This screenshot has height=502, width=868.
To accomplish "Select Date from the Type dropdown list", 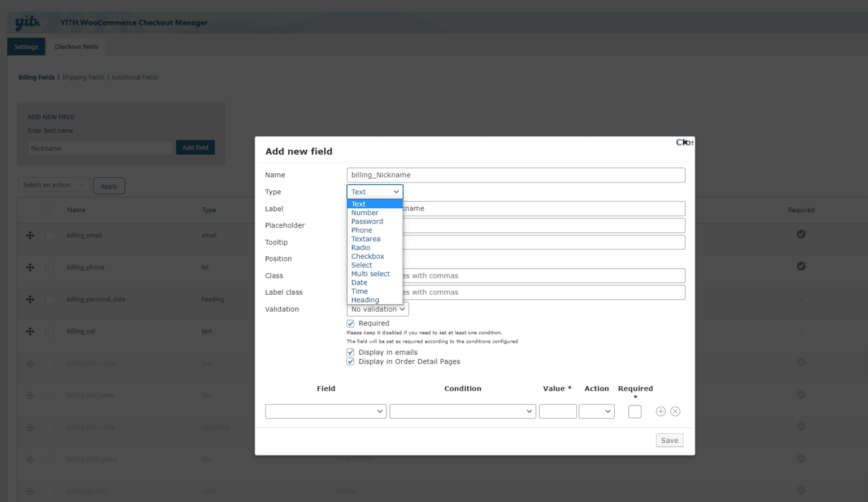I will pos(359,282).
